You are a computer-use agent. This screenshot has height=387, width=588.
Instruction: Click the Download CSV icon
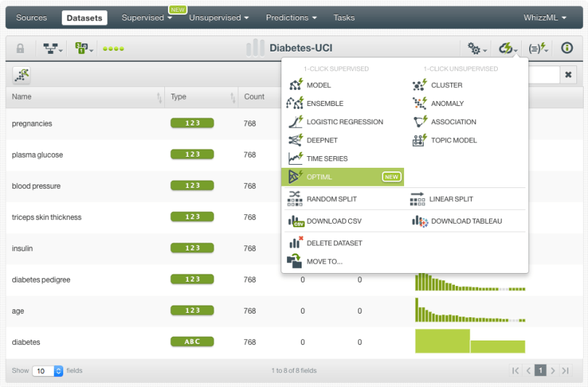[296, 221]
